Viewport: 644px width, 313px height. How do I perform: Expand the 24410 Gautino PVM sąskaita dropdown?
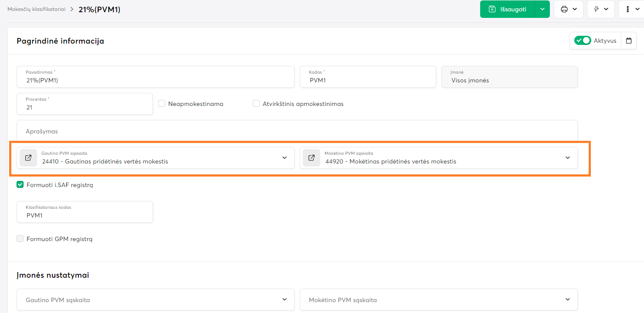coord(285,158)
